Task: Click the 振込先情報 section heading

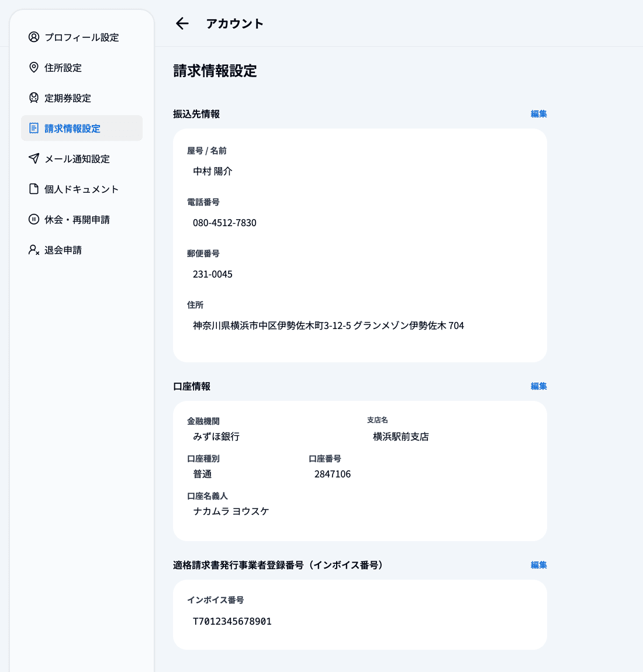Action: (196, 114)
